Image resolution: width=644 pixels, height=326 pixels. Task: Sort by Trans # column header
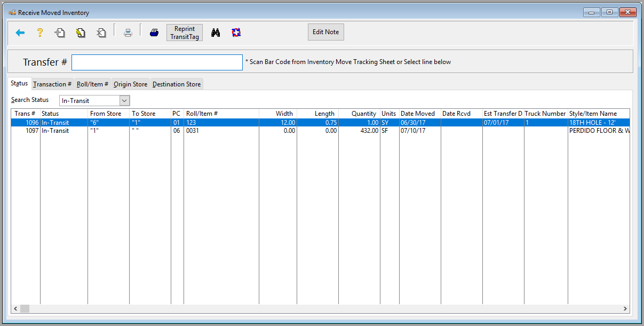pos(26,114)
